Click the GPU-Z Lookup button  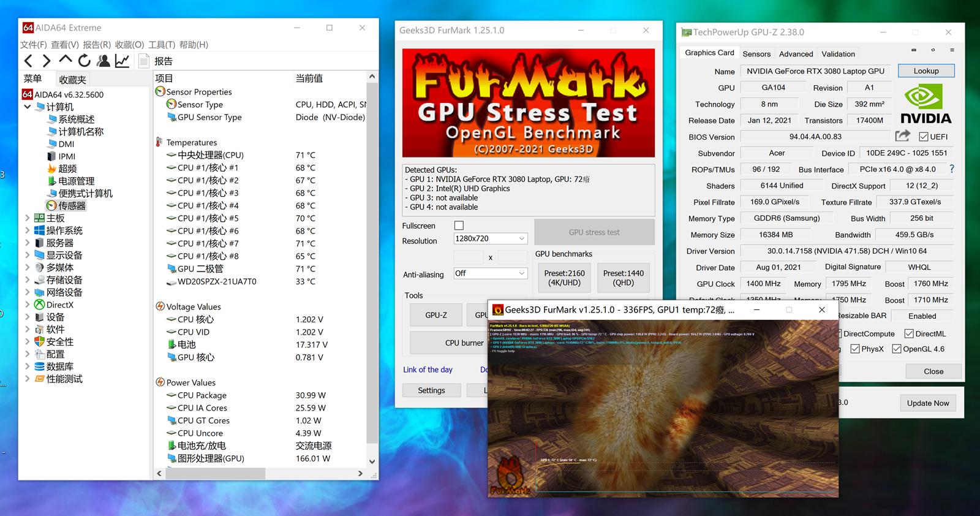(926, 71)
